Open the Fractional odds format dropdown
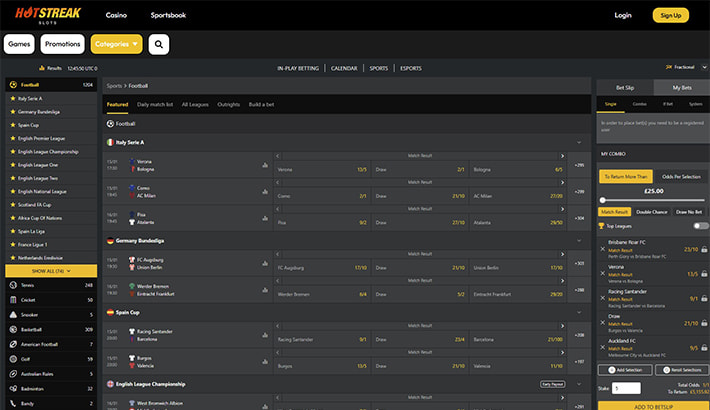This screenshot has width=710, height=410. pyautogui.click(x=683, y=68)
